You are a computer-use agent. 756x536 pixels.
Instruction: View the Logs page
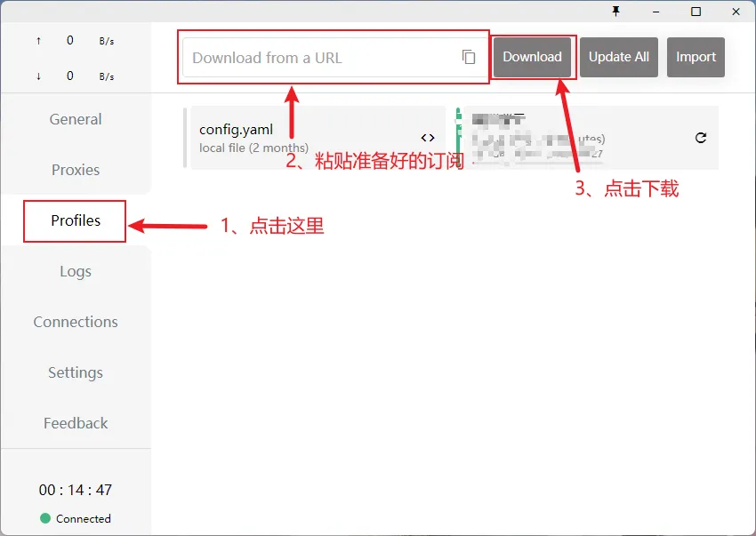coord(75,271)
